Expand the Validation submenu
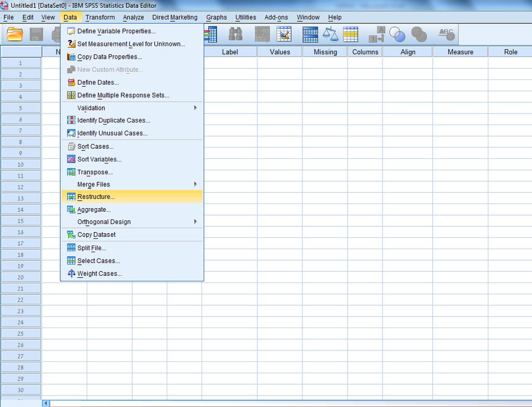Viewport: 532px width, 407px height. pos(132,108)
